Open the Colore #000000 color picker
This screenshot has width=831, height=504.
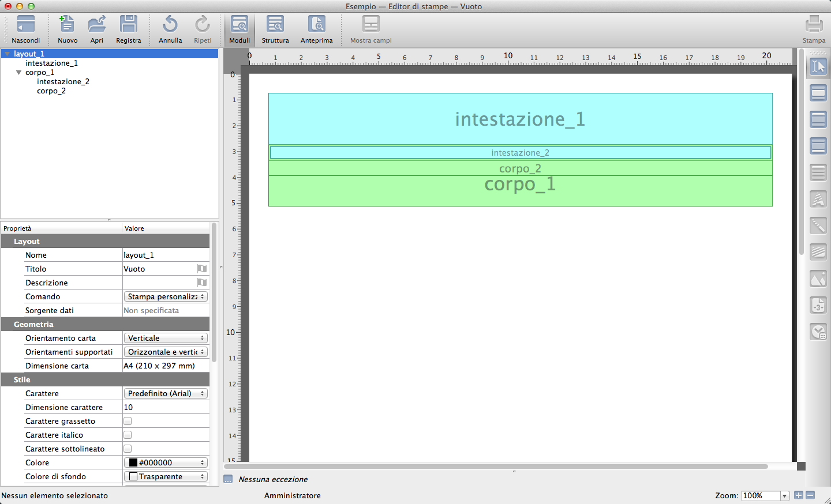point(166,462)
